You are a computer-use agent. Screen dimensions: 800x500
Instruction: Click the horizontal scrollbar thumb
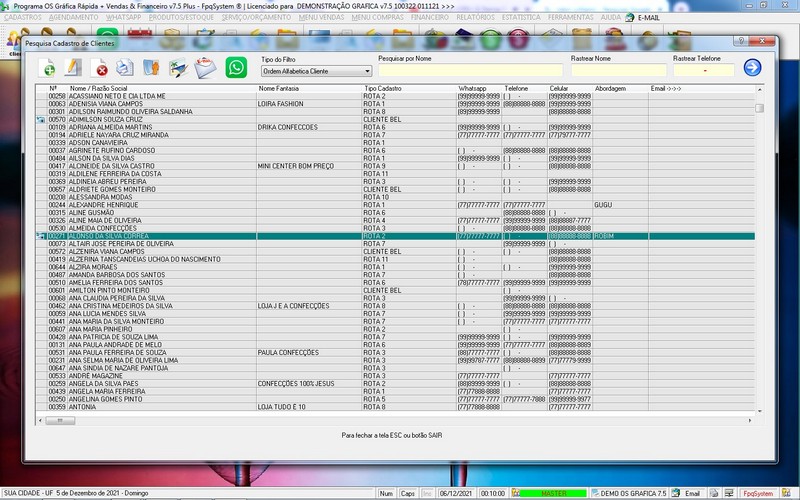(60, 420)
